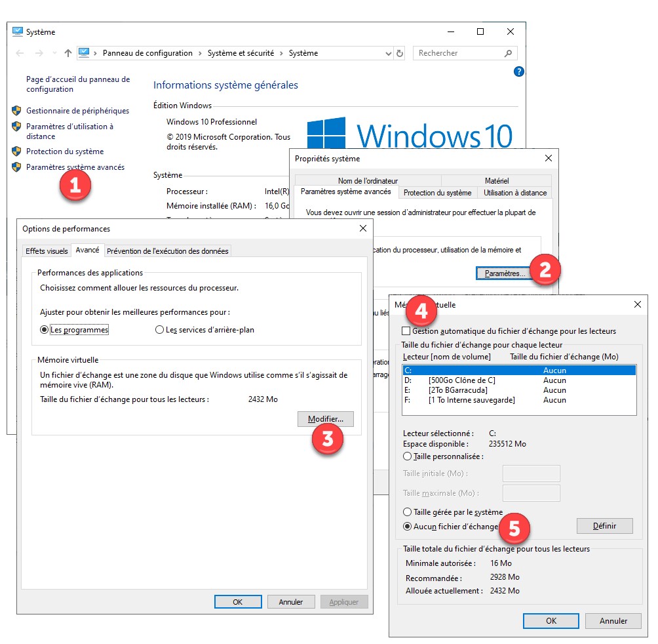Image resolution: width=658 pixels, height=644 pixels.
Task: Switch to Avancé tab in performance options
Action: [87, 251]
